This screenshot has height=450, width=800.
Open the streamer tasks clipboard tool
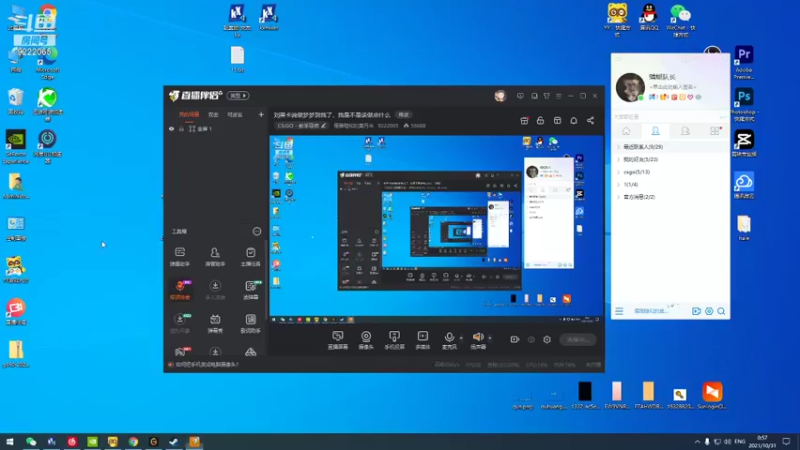click(251, 257)
